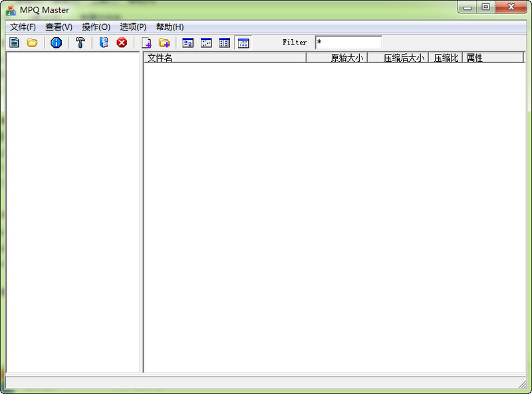This screenshot has height=394, width=532.
Task: Click the new archive document icon
Action: 14,43
